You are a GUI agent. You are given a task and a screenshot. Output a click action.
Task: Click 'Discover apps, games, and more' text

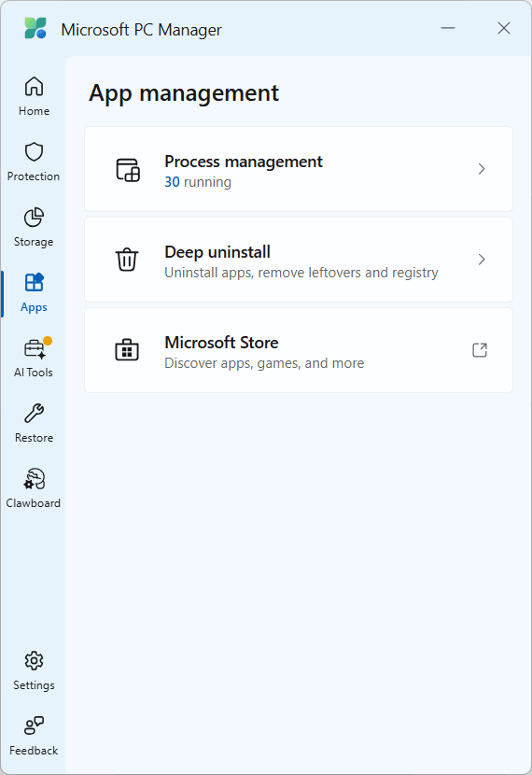pyautogui.click(x=264, y=363)
